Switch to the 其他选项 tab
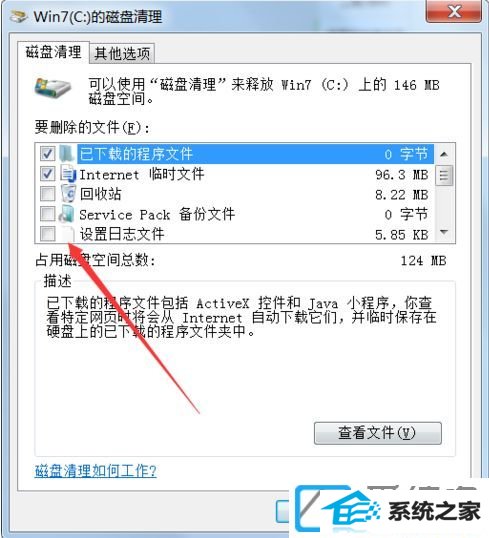This screenshot has height=538, width=489. coord(122,54)
